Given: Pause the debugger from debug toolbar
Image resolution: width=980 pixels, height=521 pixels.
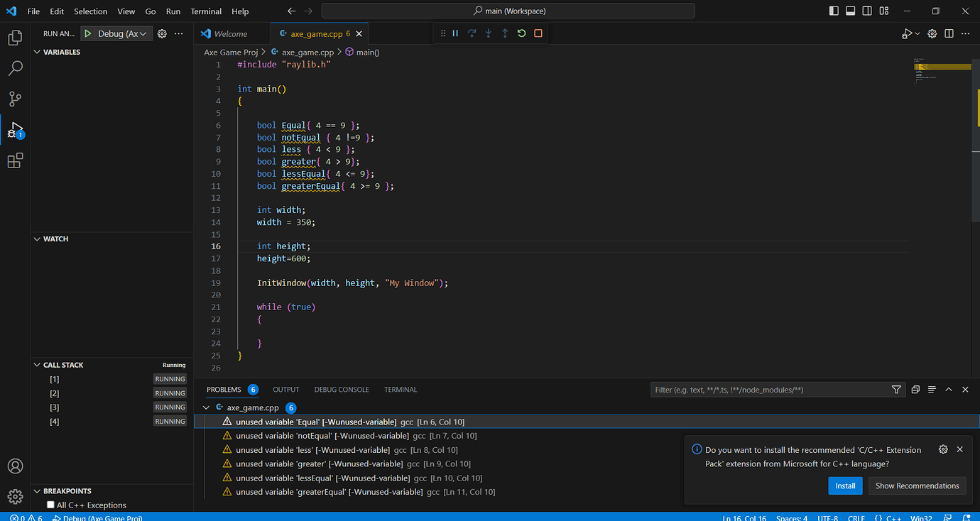Looking at the screenshot, I should click(455, 33).
